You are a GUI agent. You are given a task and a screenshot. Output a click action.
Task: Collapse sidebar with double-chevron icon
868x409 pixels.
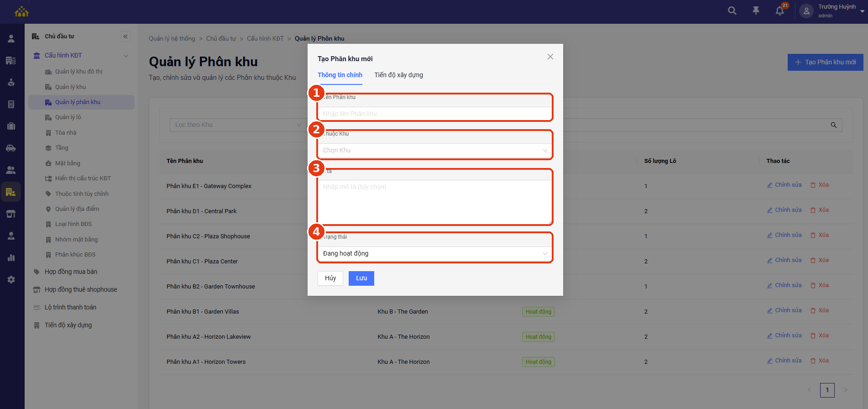pos(125,37)
